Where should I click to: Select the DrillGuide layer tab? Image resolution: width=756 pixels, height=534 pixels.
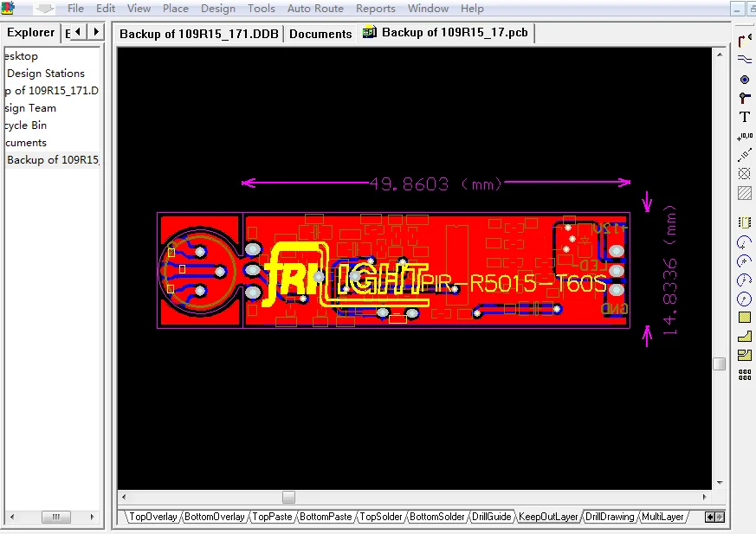tap(491, 517)
